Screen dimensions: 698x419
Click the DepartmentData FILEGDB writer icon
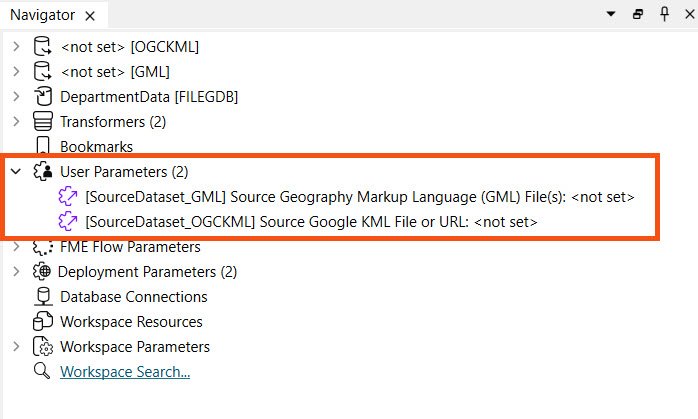[42, 96]
